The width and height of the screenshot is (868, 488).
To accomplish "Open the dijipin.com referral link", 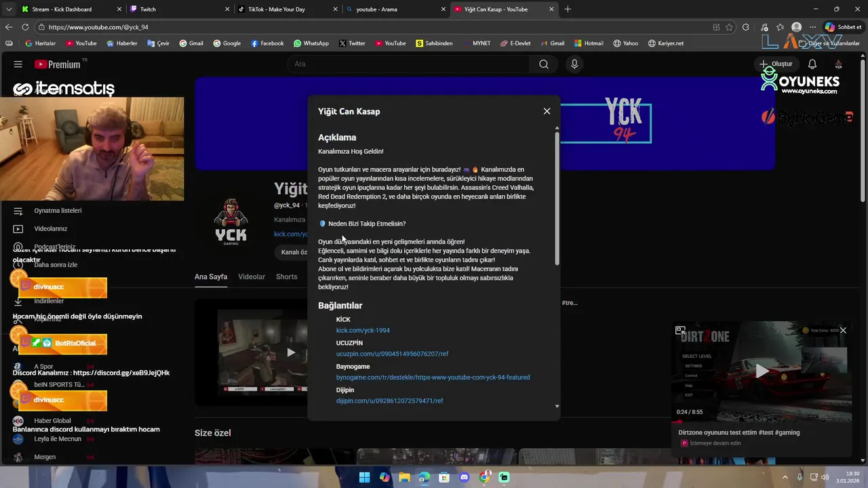I will click(x=389, y=401).
